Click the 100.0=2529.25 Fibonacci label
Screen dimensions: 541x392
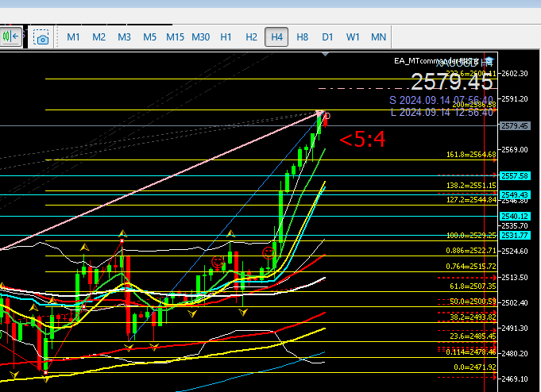point(471,236)
